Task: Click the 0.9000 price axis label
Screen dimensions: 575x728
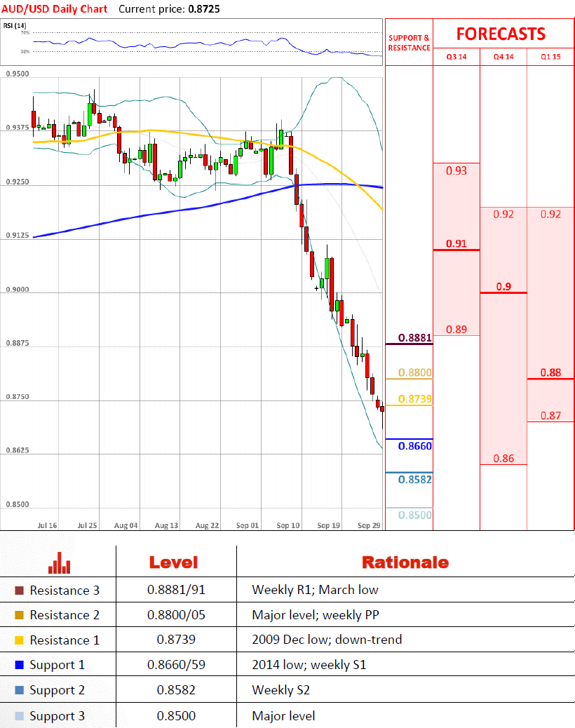Action: click(17, 289)
